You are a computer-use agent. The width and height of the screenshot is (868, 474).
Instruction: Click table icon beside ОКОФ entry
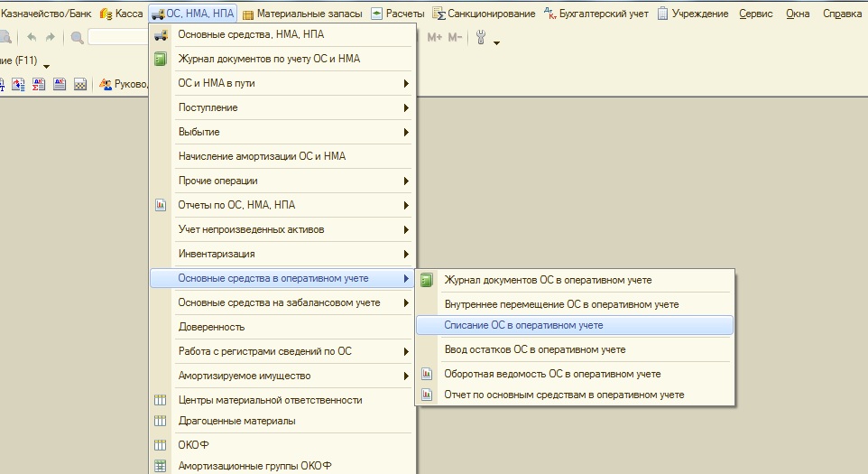[x=160, y=444]
